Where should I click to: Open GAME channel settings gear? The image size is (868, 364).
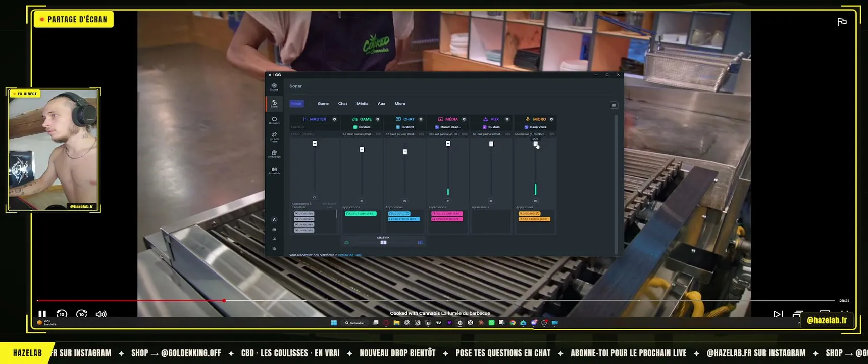pos(378,119)
